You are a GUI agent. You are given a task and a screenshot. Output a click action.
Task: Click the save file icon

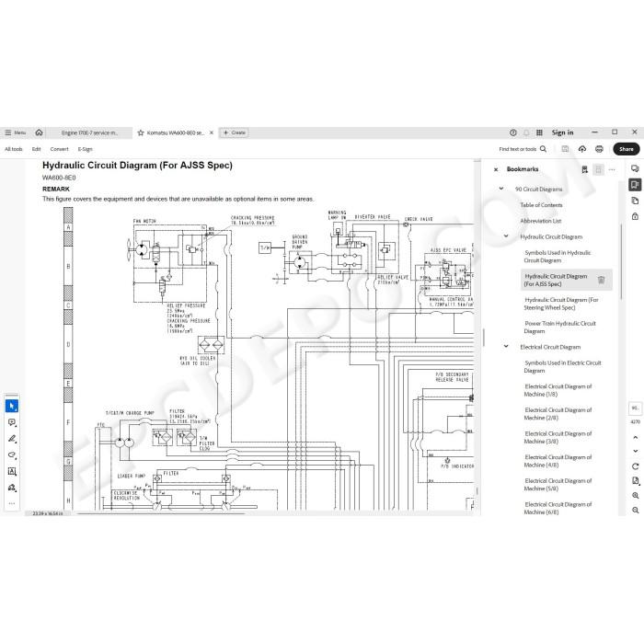coord(565,149)
